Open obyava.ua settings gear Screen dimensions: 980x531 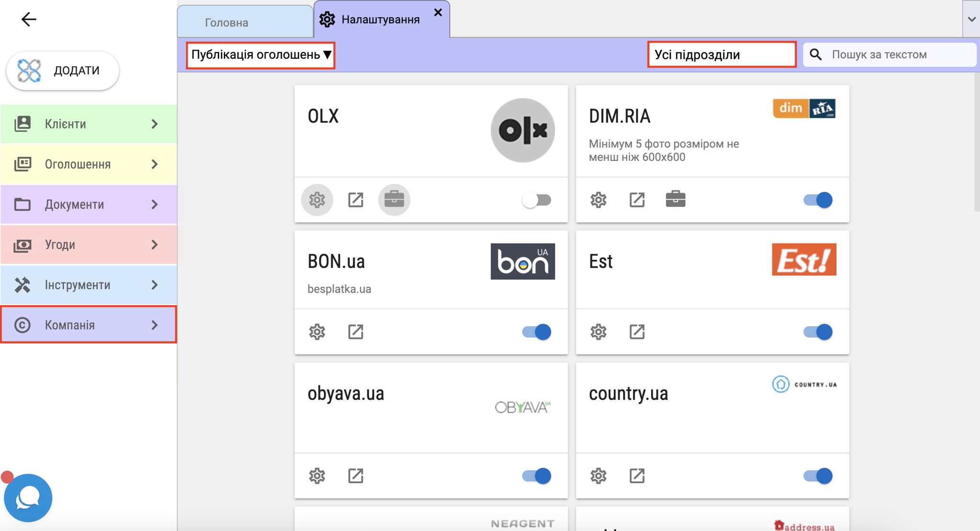point(317,476)
